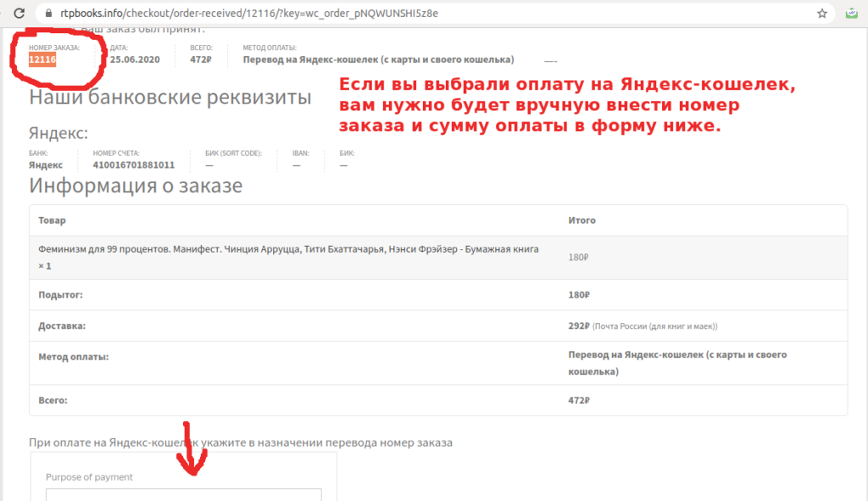
Task: Click the 'При оплате на Яндекс-кошелек' instruction line
Action: click(241, 443)
